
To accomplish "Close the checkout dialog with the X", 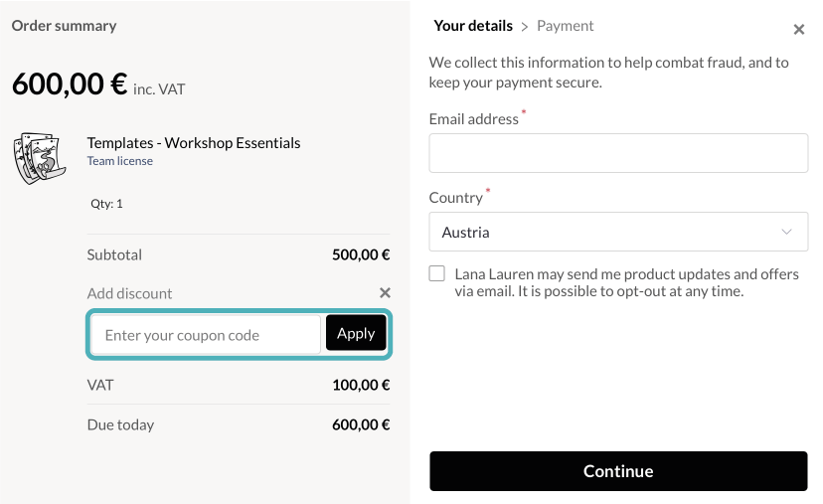I will click(x=799, y=30).
